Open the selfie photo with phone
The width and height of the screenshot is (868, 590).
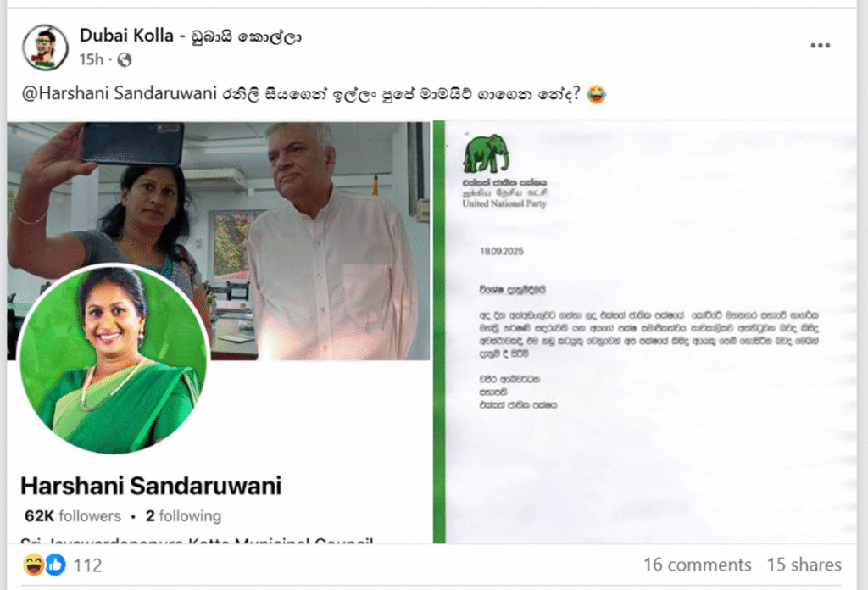point(219,241)
